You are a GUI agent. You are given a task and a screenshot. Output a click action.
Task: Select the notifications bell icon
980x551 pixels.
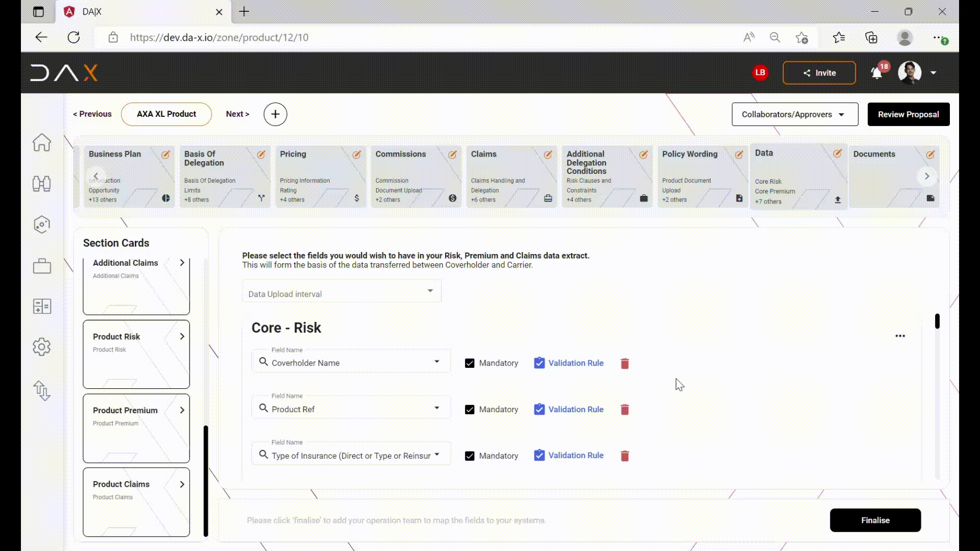(876, 73)
